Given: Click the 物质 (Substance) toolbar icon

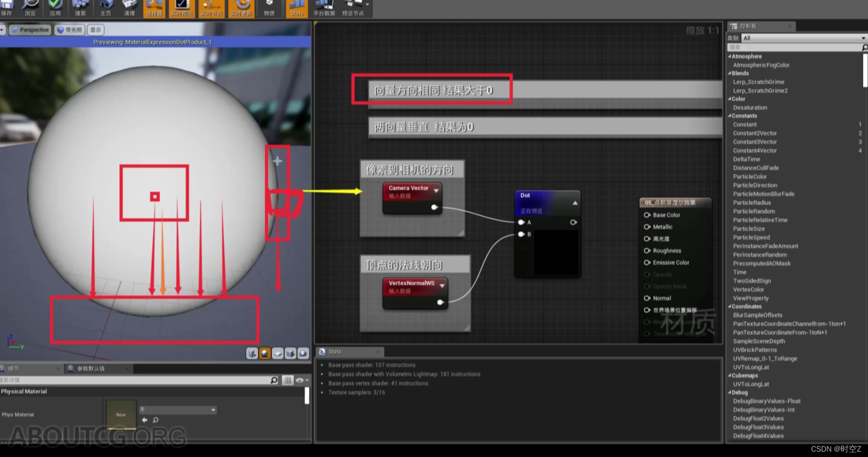Looking at the screenshot, I should coord(269,7).
